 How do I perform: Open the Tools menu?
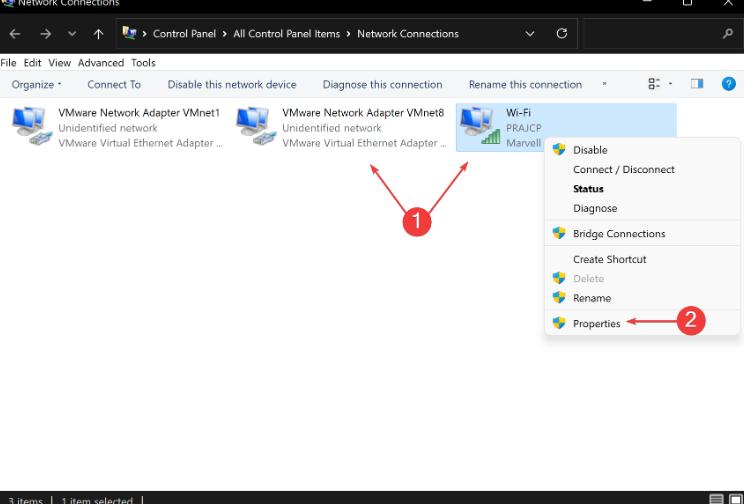(x=143, y=63)
